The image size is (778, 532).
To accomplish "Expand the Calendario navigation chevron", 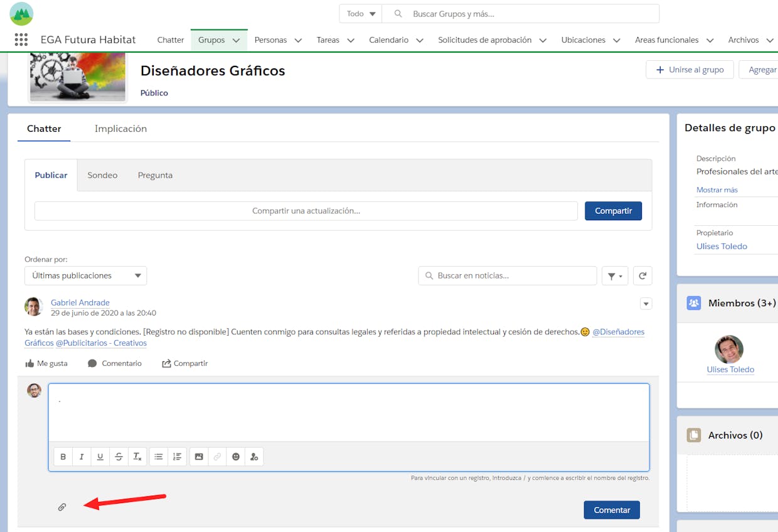I will 420,40.
